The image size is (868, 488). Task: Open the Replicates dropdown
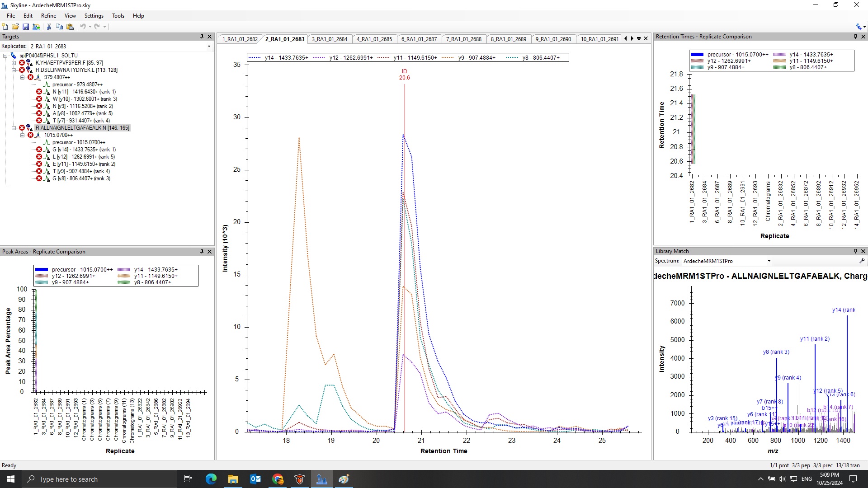click(209, 47)
